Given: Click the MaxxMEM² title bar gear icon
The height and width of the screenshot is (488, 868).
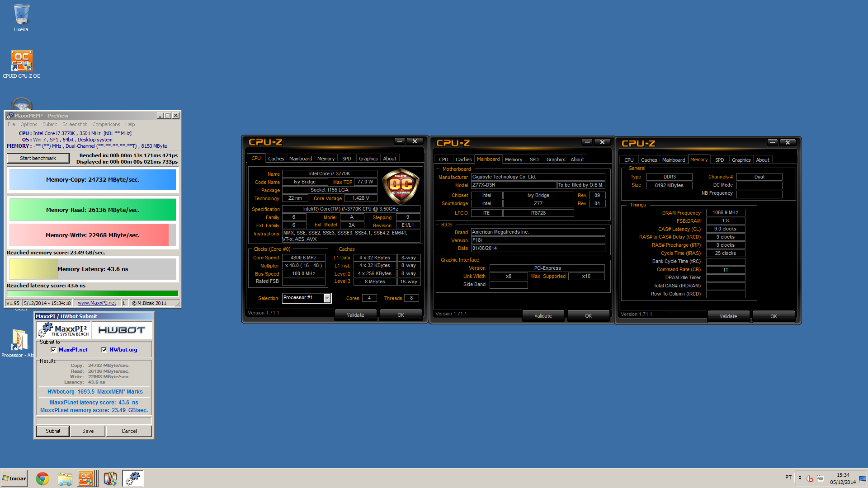Looking at the screenshot, I should 10,116.
